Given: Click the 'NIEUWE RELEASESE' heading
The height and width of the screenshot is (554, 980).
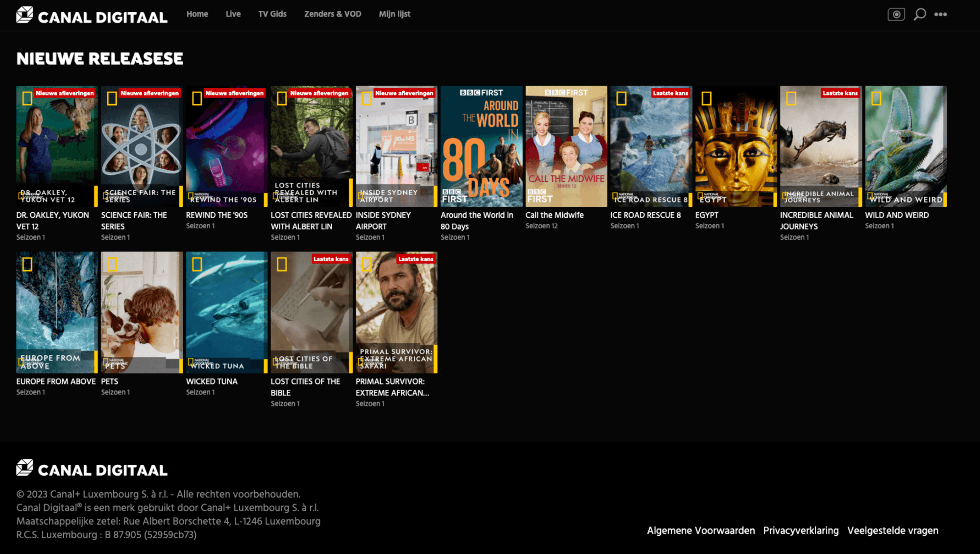Looking at the screenshot, I should pyautogui.click(x=99, y=58).
